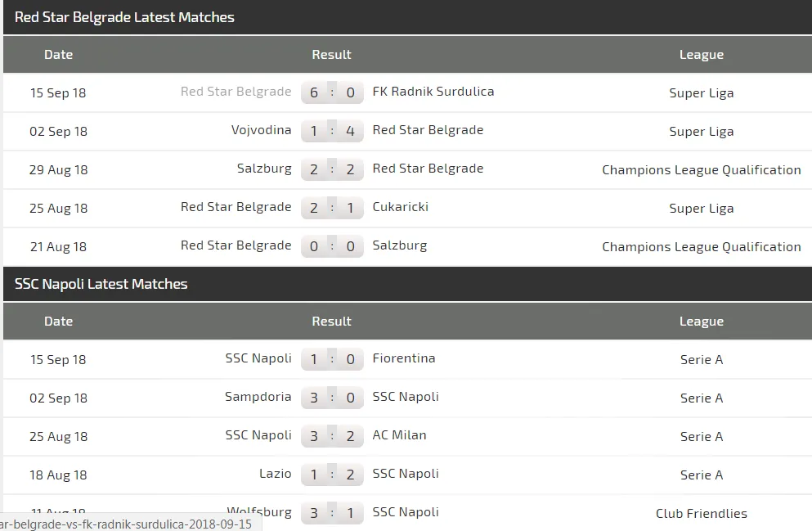Screen dimensions: 812x531
Task: Click the Fiorentina team name
Action: point(404,358)
